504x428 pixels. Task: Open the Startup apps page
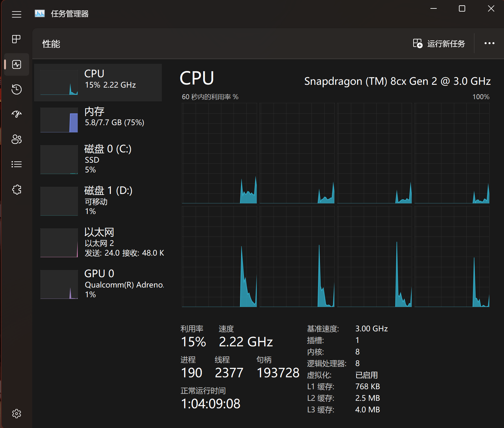pos(17,114)
